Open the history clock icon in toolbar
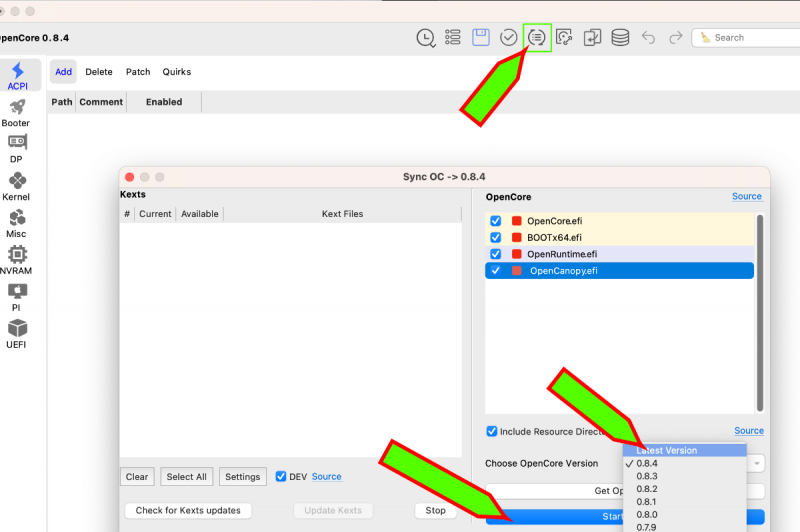800x532 pixels. click(426, 38)
